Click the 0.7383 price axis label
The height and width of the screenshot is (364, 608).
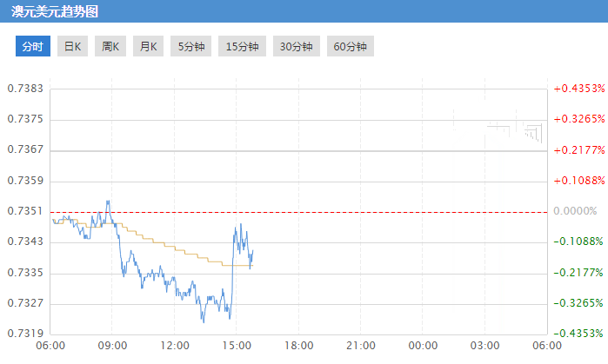(25, 89)
